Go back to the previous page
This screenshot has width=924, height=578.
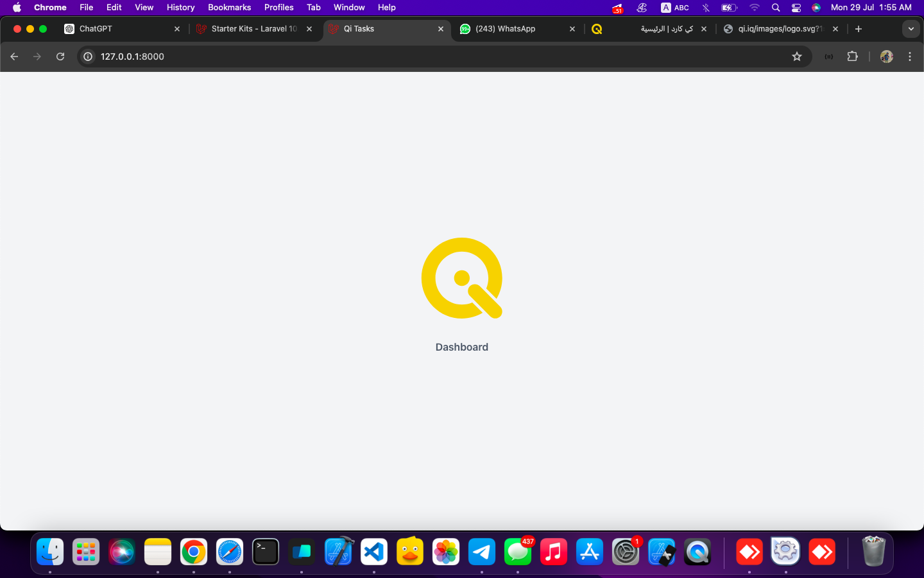click(x=14, y=57)
